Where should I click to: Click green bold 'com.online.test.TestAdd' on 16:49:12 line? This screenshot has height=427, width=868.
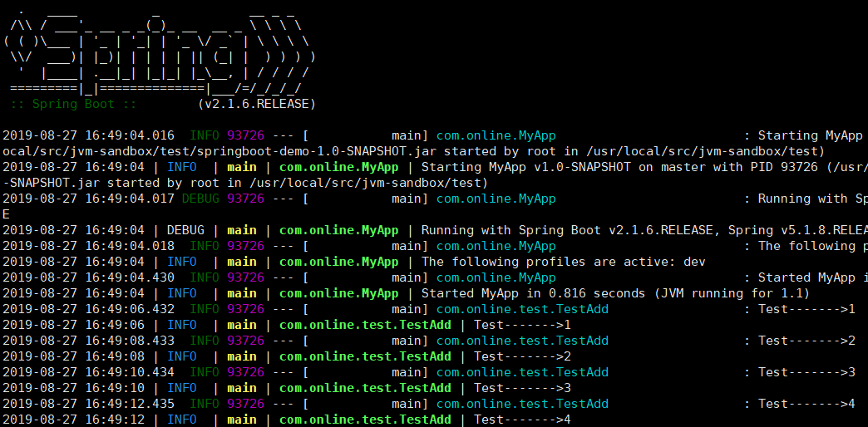click(365, 420)
